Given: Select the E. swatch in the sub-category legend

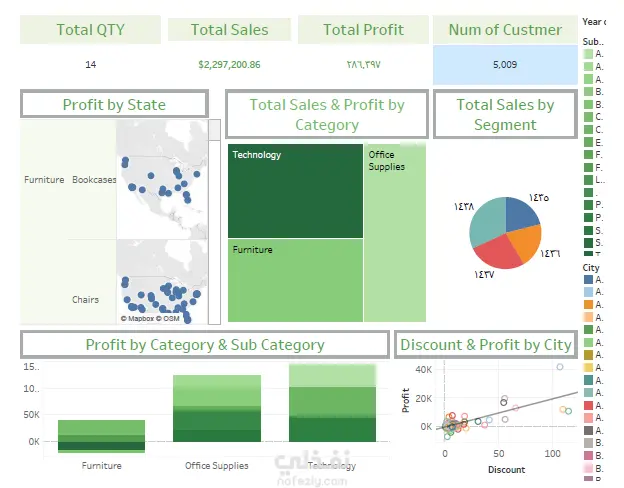Looking at the screenshot, I should (588, 142).
